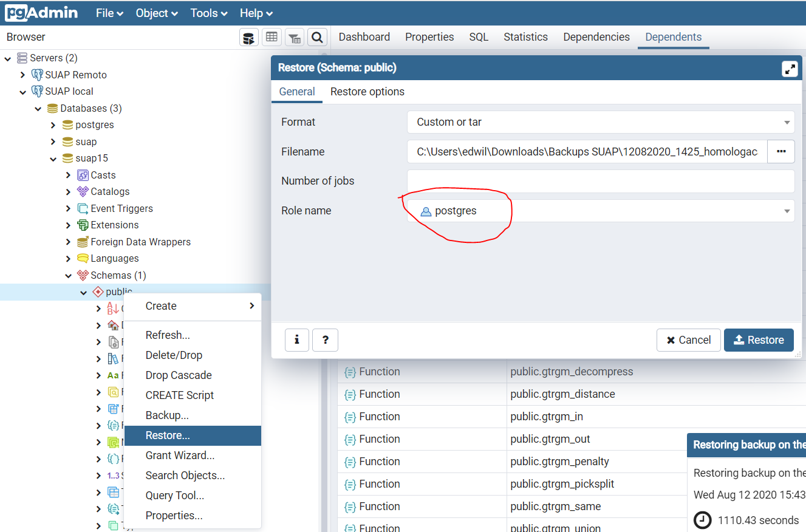This screenshot has height=532, width=806.
Task: Expand the suap database node
Action: (x=53, y=142)
